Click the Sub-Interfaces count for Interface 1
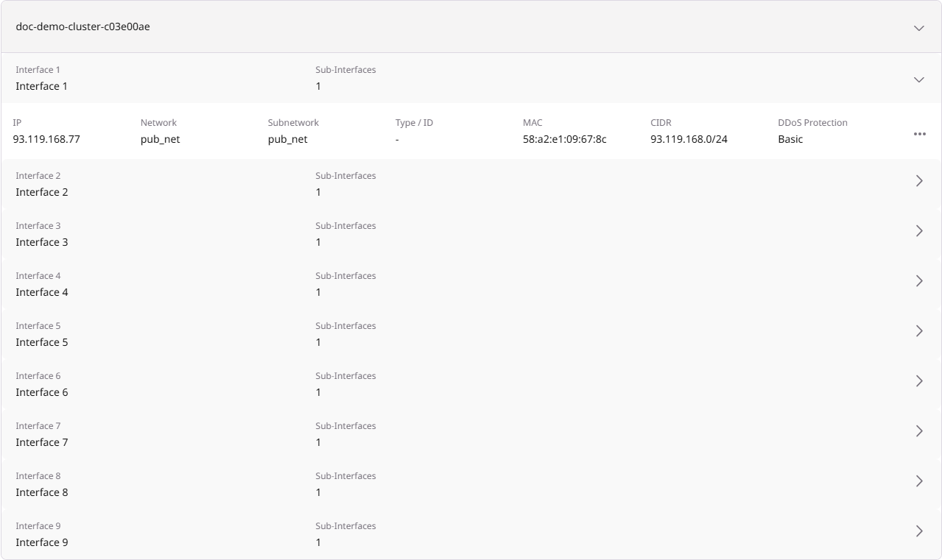Screen dimensions: 942x560 pyautogui.click(x=318, y=86)
